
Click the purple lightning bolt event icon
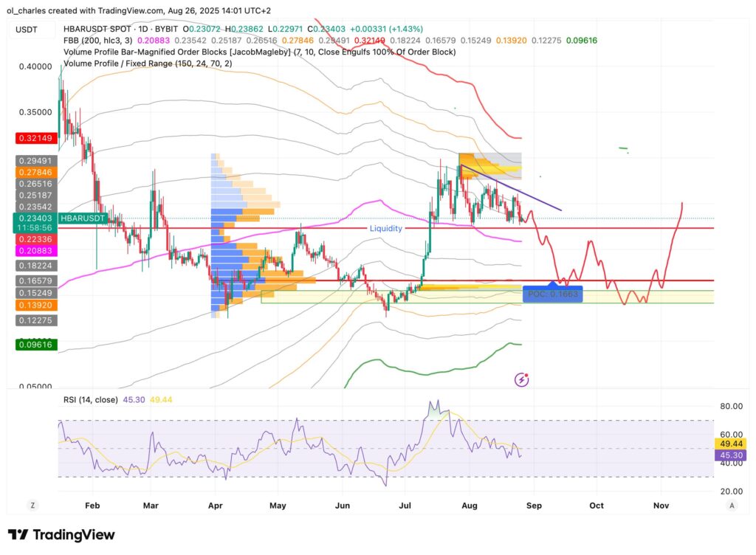tap(522, 380)
